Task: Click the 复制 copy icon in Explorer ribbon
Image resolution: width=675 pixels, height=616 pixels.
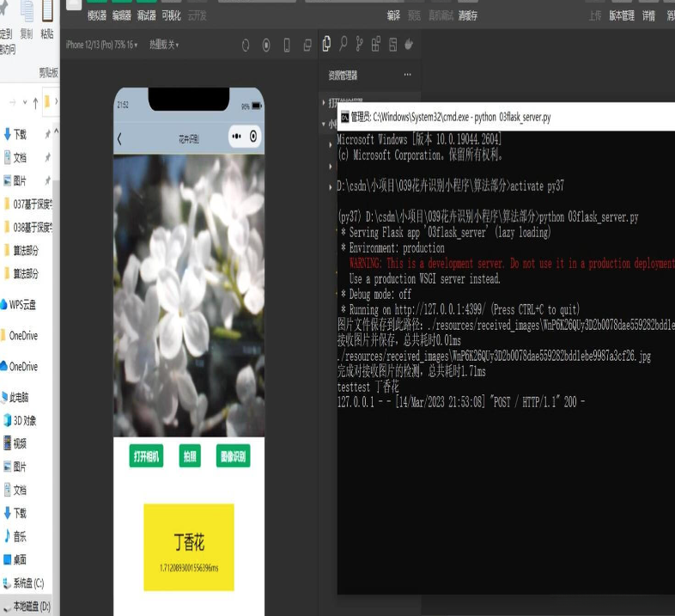Action: pyautogui.click(x=27, y=12)
